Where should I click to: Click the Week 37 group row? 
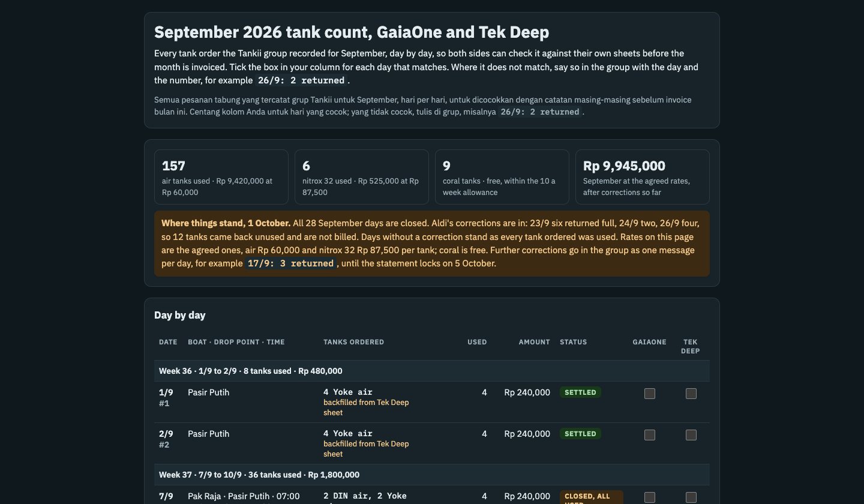click(x=432, y=475)
